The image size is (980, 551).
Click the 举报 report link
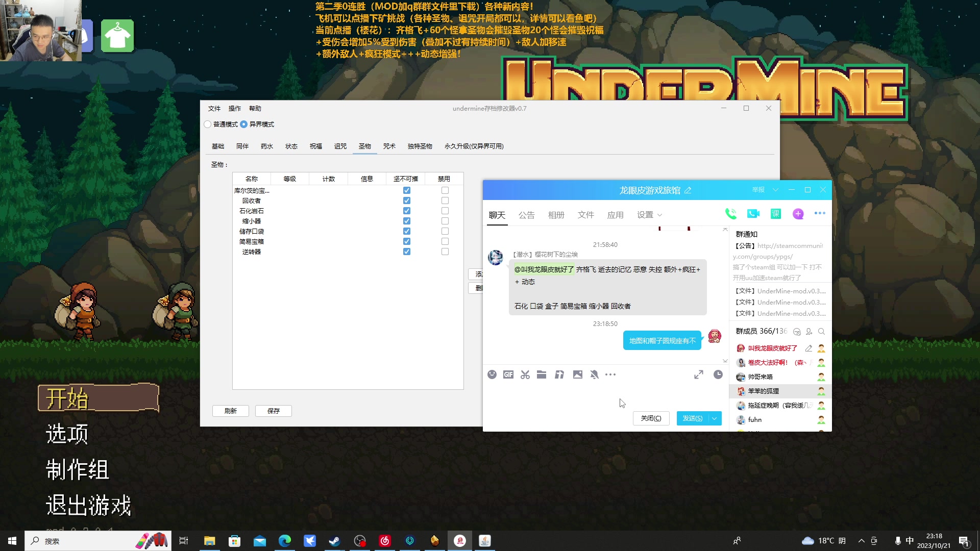tap(758, 190)
